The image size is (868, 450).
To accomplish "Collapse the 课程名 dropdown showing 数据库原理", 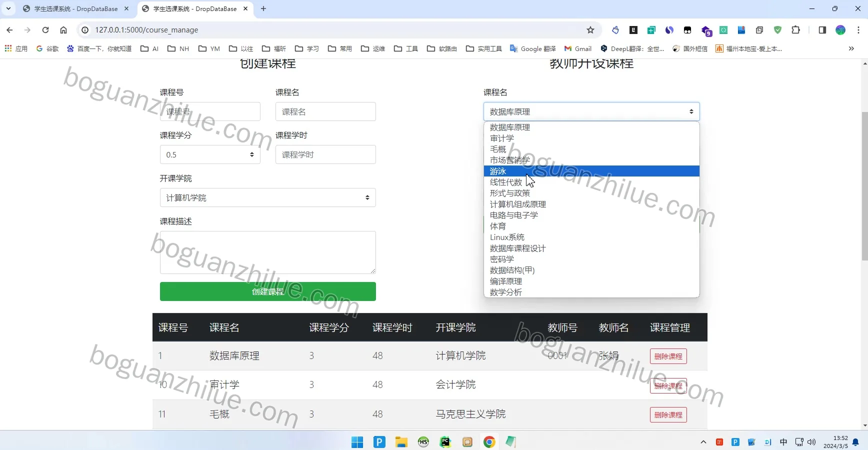I will click(591, 111).
